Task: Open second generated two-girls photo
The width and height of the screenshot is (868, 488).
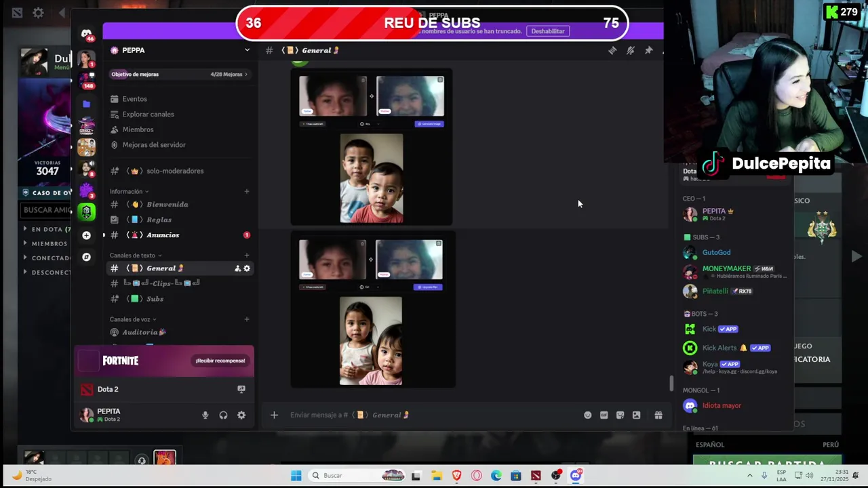Action: (x=371, y=341)
